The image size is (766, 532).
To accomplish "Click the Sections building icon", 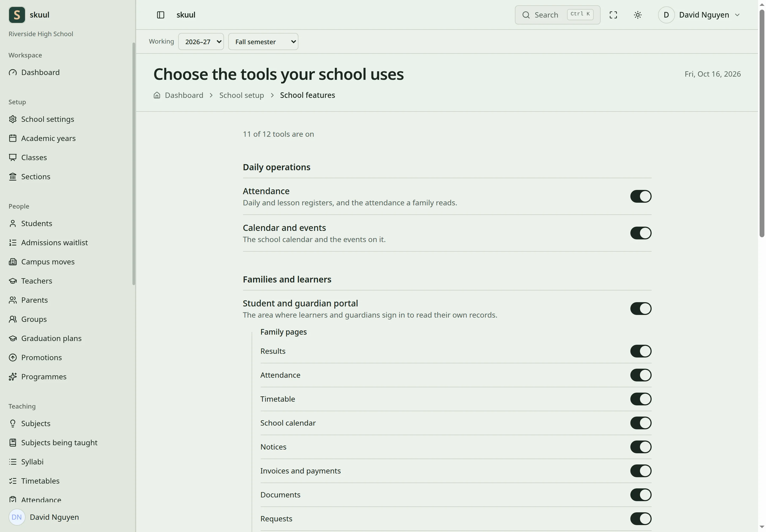I will (x=13, y=177).
